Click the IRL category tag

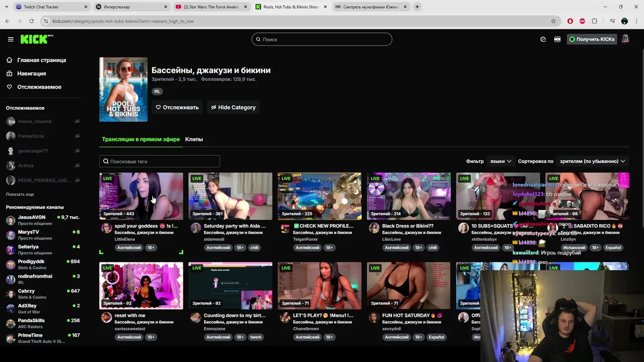(157, 92)
